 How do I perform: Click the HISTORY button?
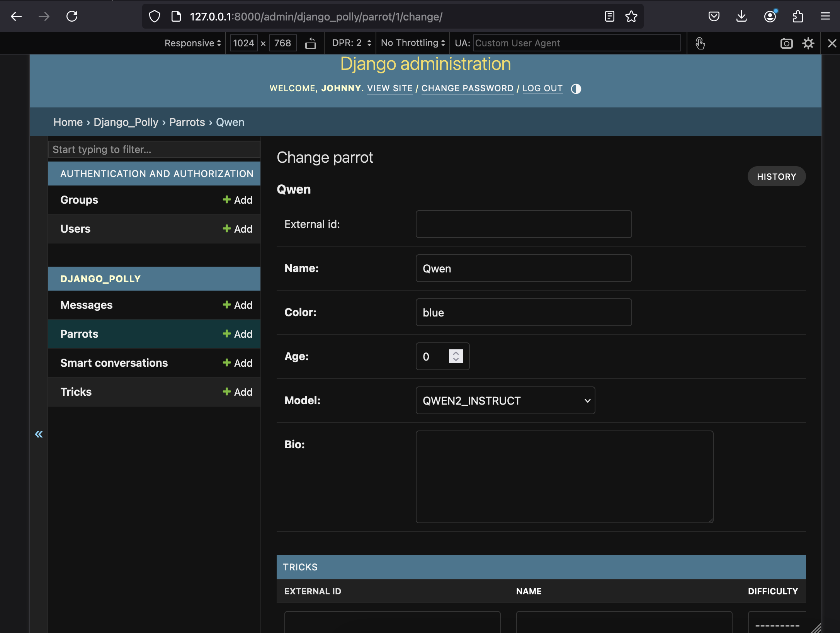point(776,177)
